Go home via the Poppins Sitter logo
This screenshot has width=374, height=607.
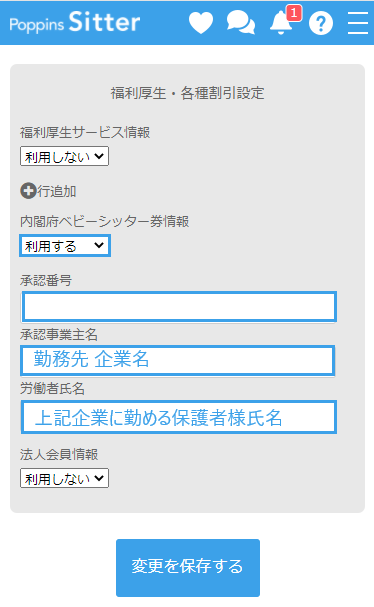point(75,22)
